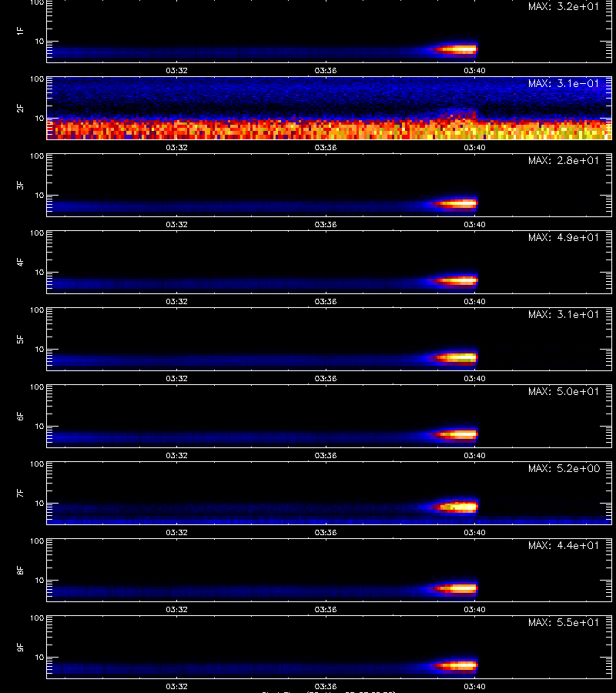
Task: Click the 10 y-axis label of the 8F panel
Action: pyautogui.click(x=39, y=581)
